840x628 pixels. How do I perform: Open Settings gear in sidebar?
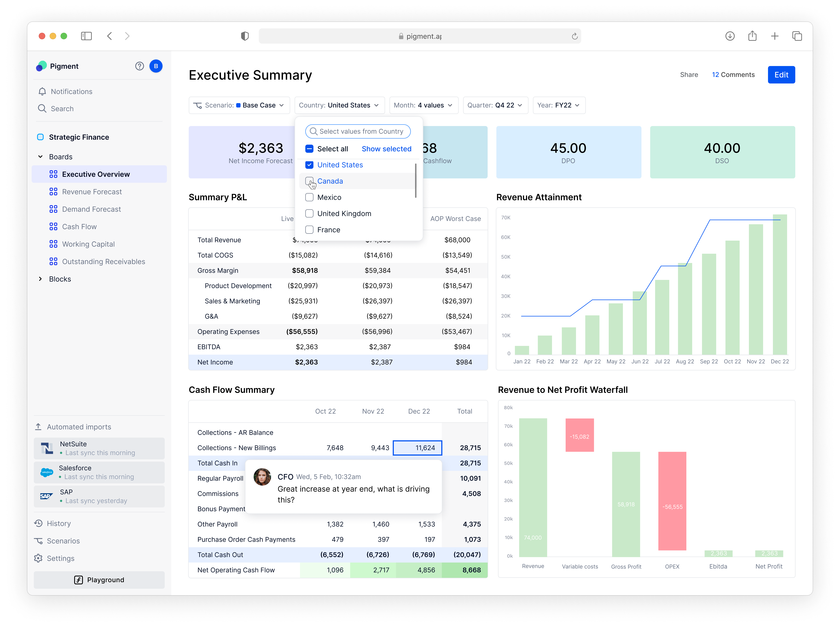click(x=38, y=559)
